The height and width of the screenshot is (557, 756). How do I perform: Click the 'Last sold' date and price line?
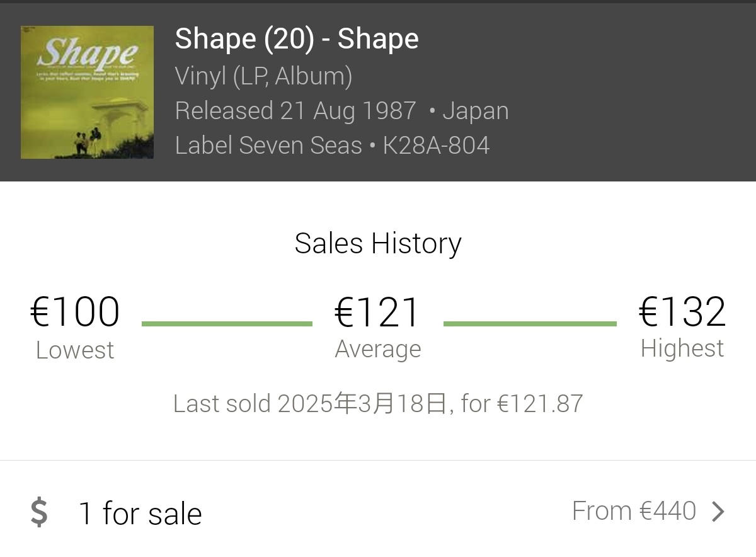point(378,403)
